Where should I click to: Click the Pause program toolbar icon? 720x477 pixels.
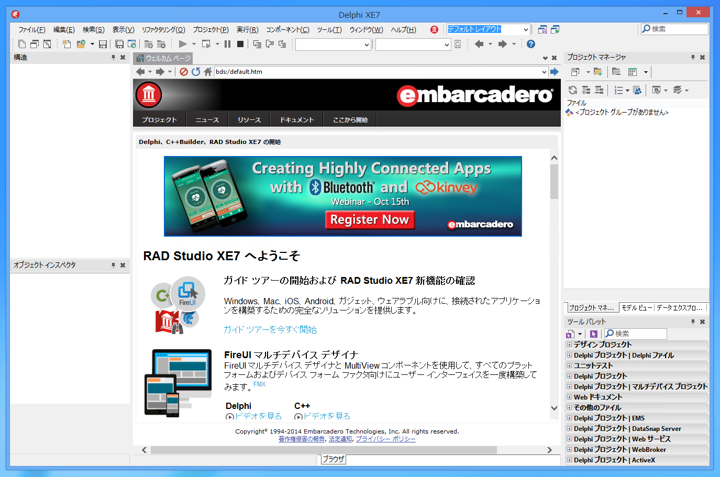click(227, 44)
